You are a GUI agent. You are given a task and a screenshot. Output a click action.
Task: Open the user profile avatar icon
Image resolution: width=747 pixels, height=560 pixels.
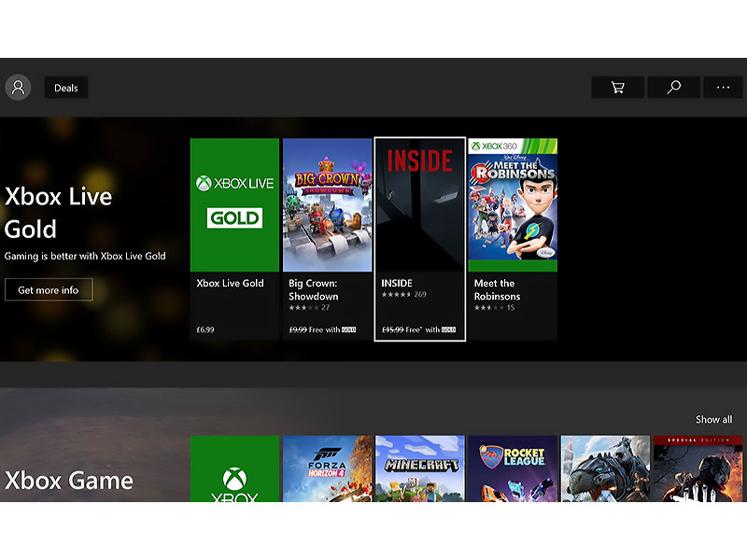[x=18, y=88]
